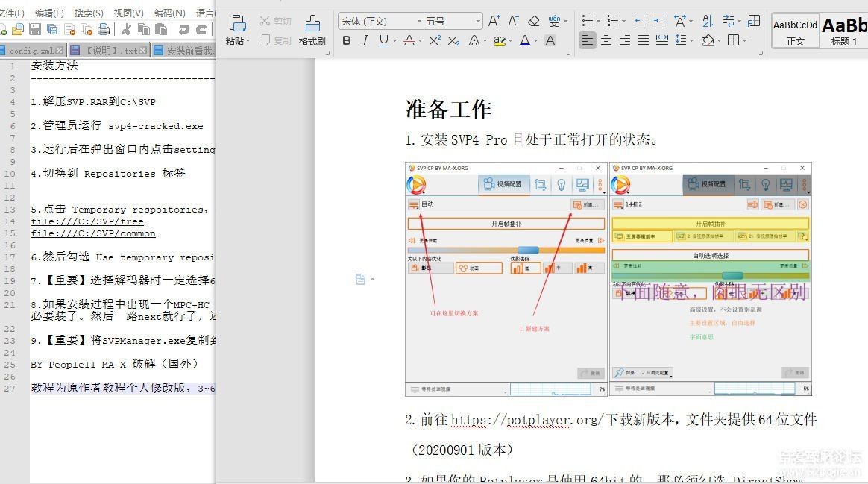868x484 pixels.
Task: Click the distributed alignment icon
Action: pos(661,40)
